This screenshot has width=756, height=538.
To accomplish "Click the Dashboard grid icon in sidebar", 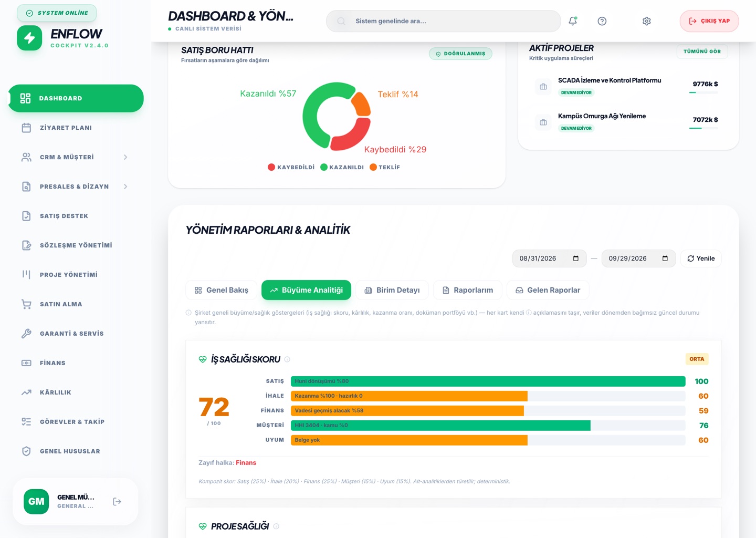I will coord(25,98).
